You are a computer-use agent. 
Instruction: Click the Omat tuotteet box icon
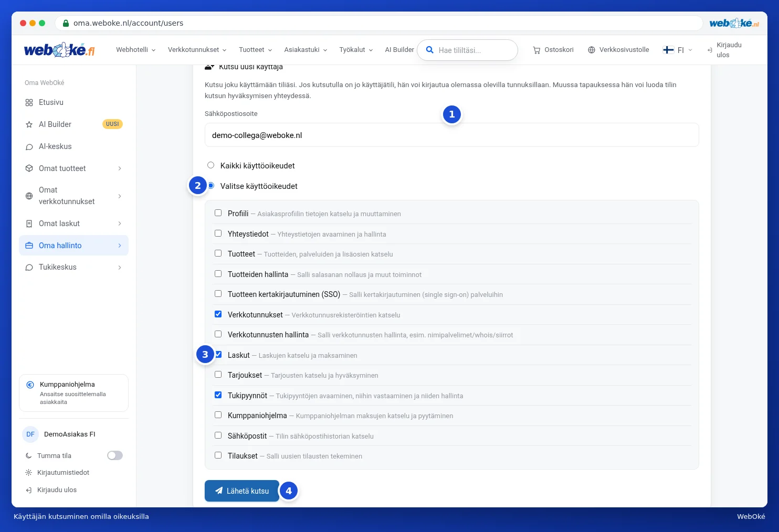point(29,168)
